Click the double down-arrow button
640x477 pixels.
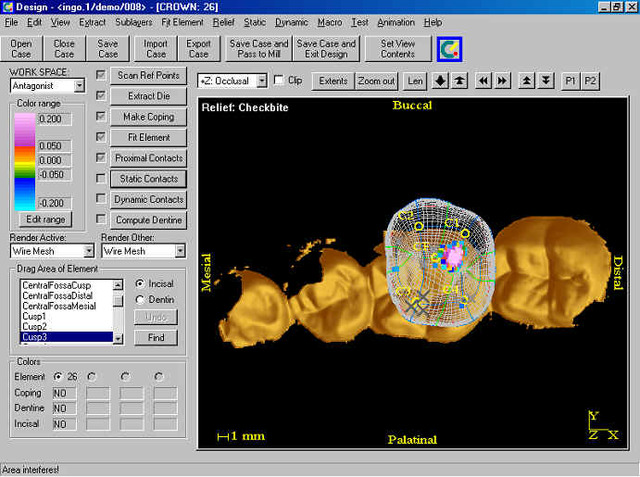pyautogui.click(x=546, y=81)
